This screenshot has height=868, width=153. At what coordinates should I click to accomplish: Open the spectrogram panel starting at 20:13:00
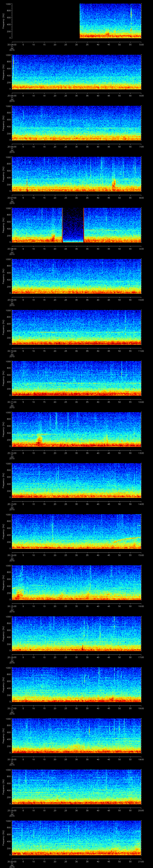(77, 480)
